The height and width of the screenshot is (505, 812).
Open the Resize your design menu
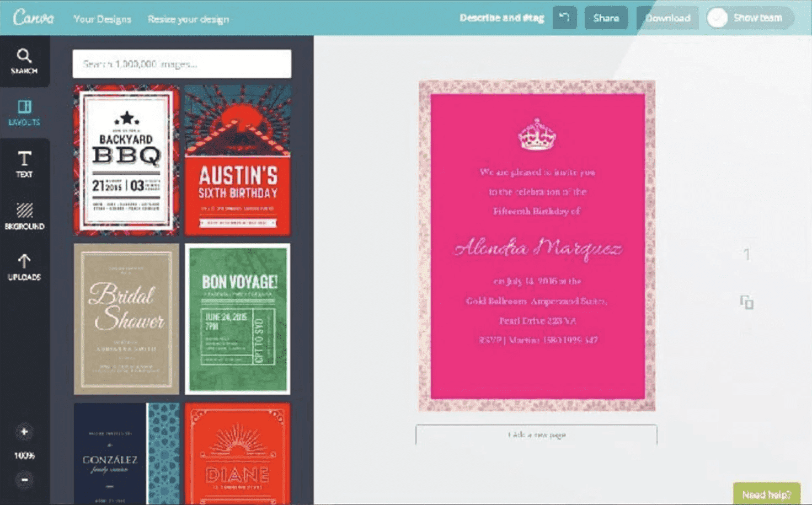pyautogui.click(x=188, y=19)
